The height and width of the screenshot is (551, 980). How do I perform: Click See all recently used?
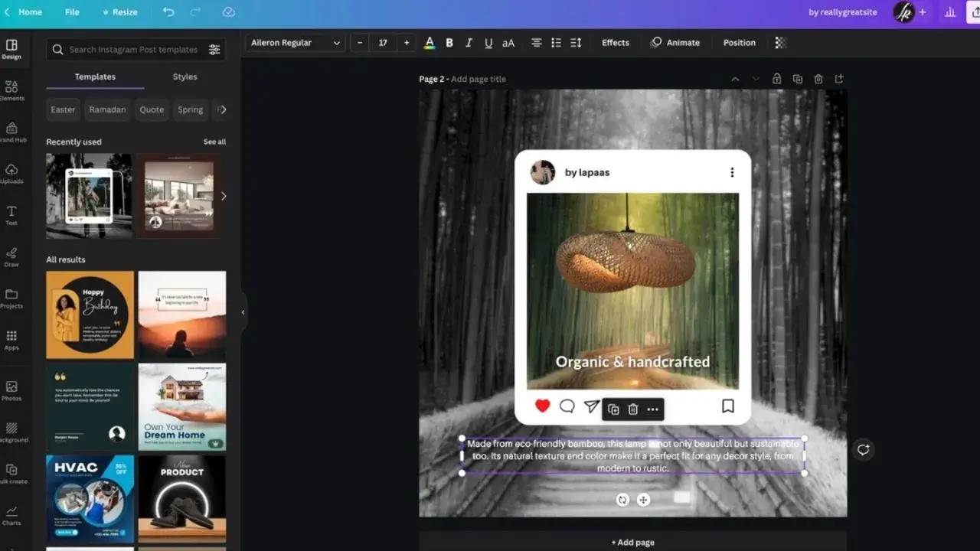[214, 142]
